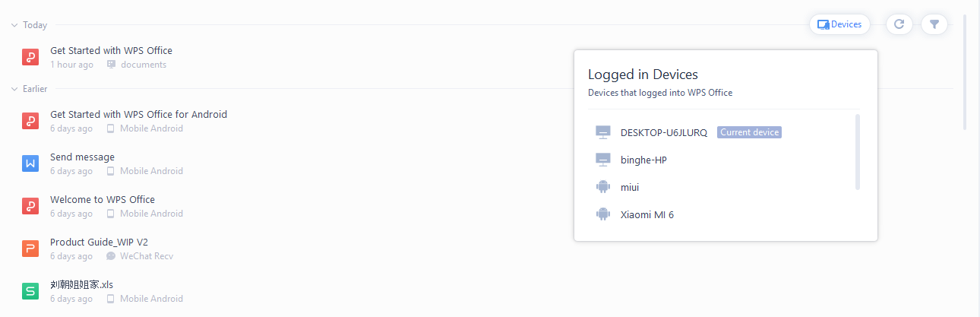Click the PDF icon beside Welcome to WPS Office

[x=30, y=206]
